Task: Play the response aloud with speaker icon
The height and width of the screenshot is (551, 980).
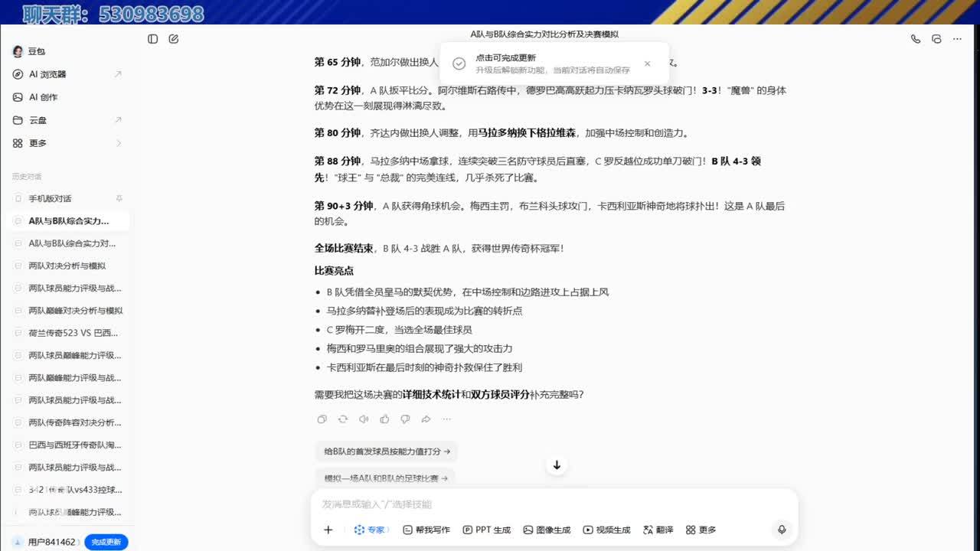Action: click(x=364, y=419)
